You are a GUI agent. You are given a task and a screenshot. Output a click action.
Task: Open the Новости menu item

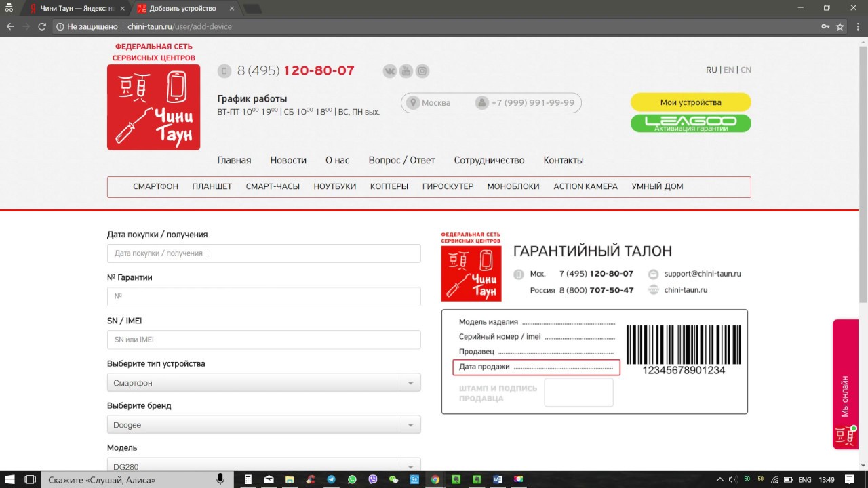click(x=288, y=161)
